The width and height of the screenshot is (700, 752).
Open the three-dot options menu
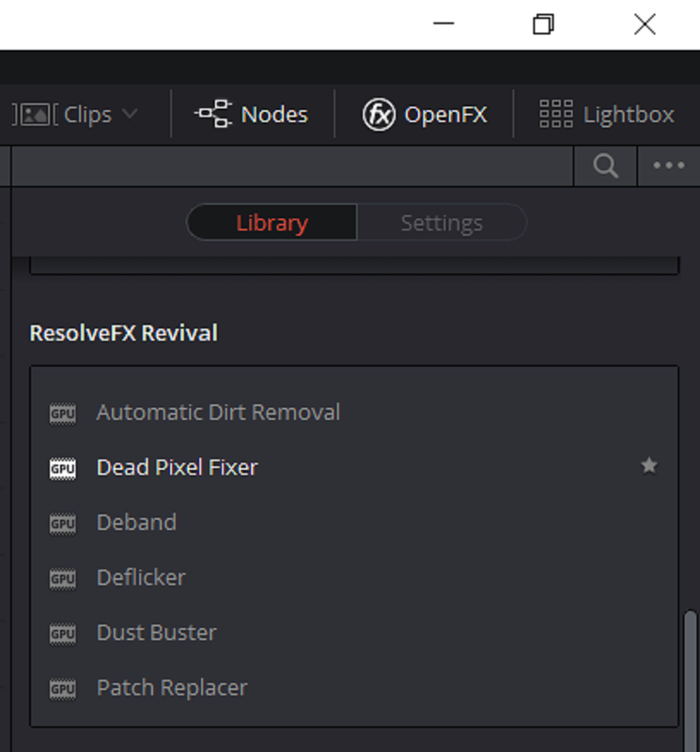coord(669,166)
